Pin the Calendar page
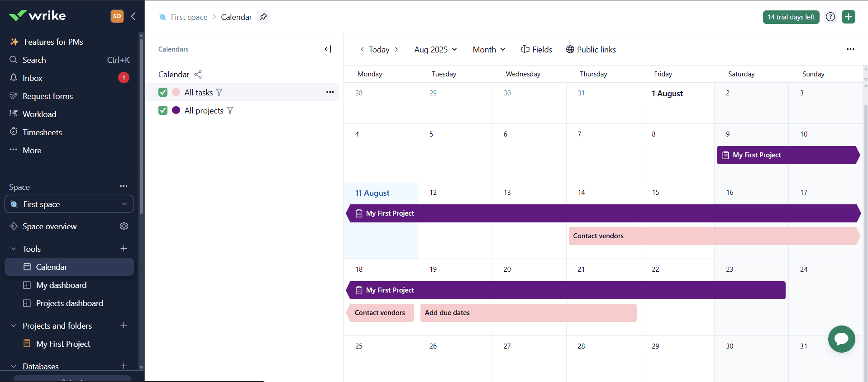This screenshot has width=868, height=382. [263, 17]
